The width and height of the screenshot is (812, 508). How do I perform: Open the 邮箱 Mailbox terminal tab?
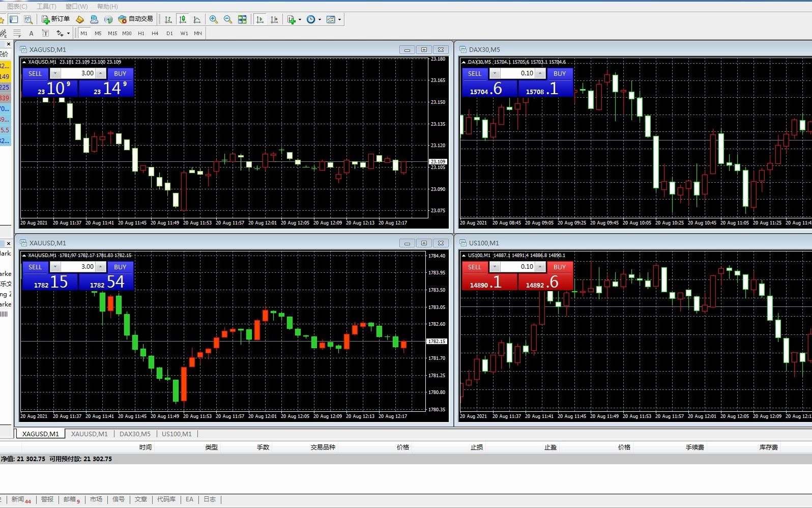[x=72, y=499]
